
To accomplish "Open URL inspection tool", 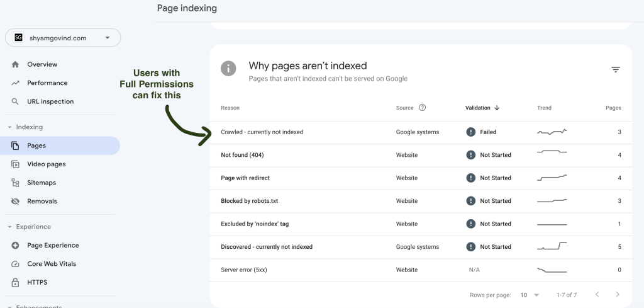I will click(50, 101).
